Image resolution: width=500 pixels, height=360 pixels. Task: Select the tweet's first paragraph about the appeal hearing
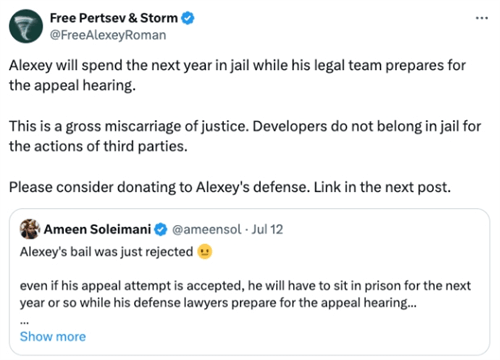tap(237, 75)
